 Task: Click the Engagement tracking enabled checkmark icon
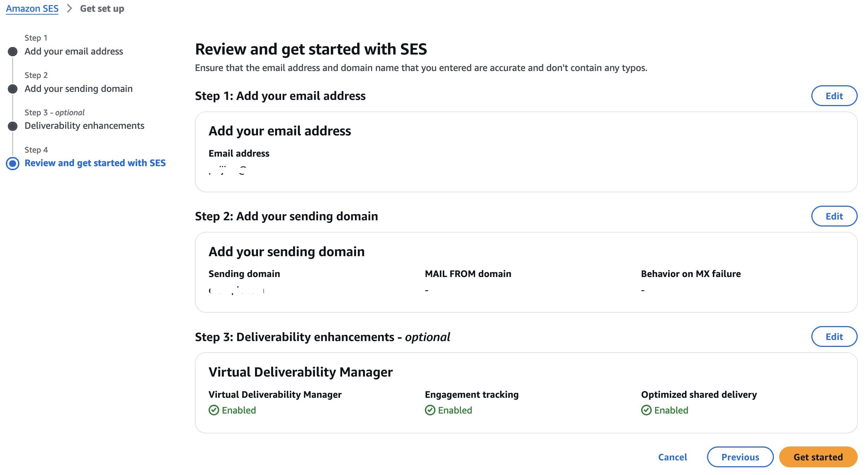coord(430,410)
